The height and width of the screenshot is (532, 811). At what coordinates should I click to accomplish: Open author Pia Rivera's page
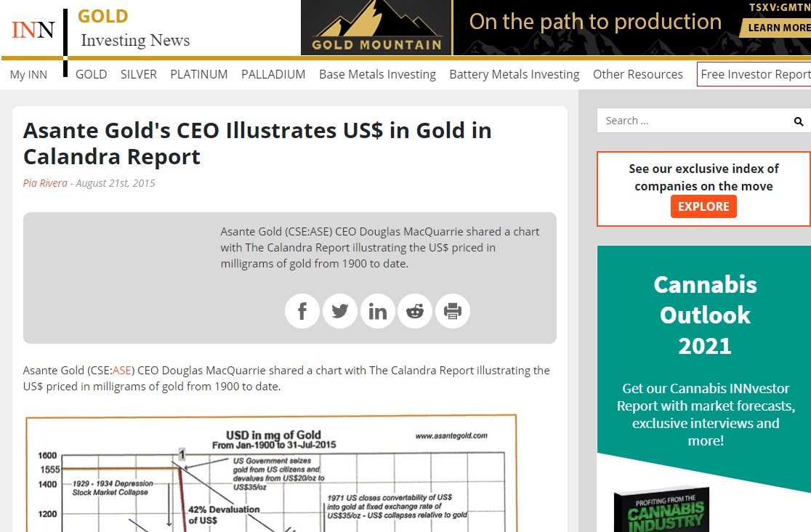coord(45,183)
